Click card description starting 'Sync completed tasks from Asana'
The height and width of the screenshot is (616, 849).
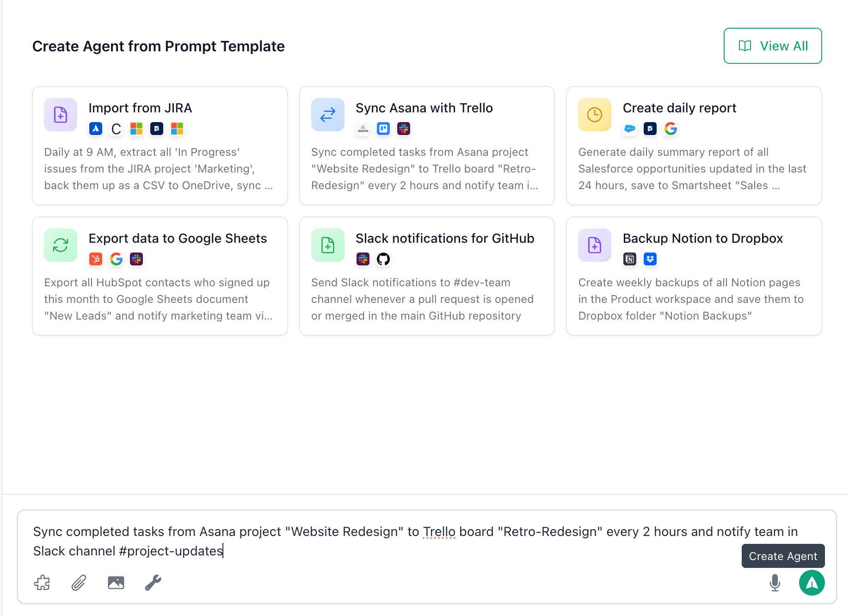(424, 169)
